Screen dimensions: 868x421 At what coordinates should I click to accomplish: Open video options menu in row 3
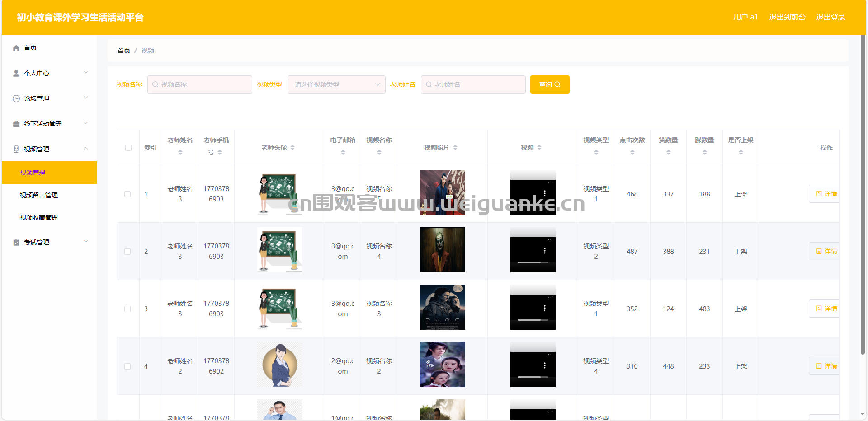click(544, 308)
